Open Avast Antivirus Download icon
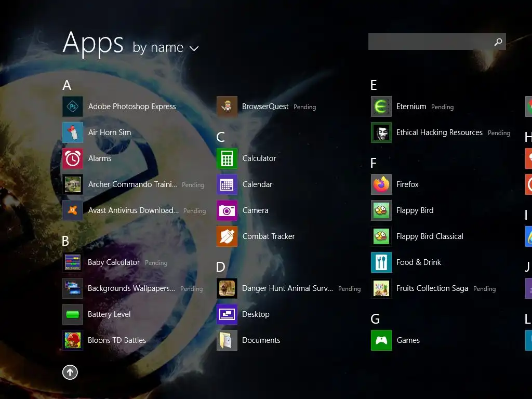Screen dimensions: 532x399 pos(73,210)
